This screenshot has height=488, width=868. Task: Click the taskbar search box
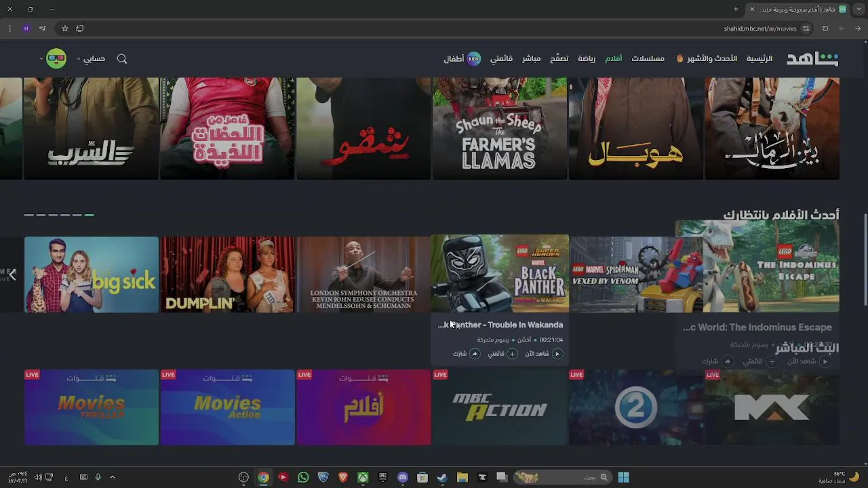click(561, 477)
